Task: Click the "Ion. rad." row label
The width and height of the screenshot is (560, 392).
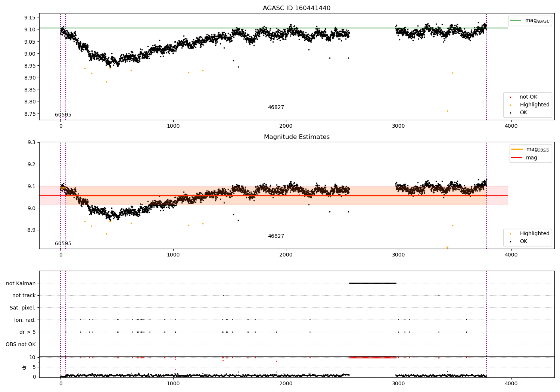Action: click(25, 320)
